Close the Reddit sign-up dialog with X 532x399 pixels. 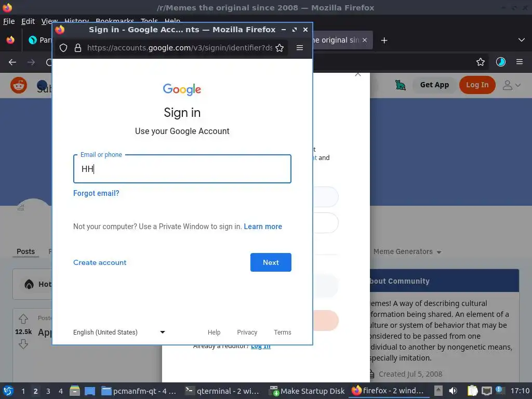pyautogui.click(x=357, y=74)
